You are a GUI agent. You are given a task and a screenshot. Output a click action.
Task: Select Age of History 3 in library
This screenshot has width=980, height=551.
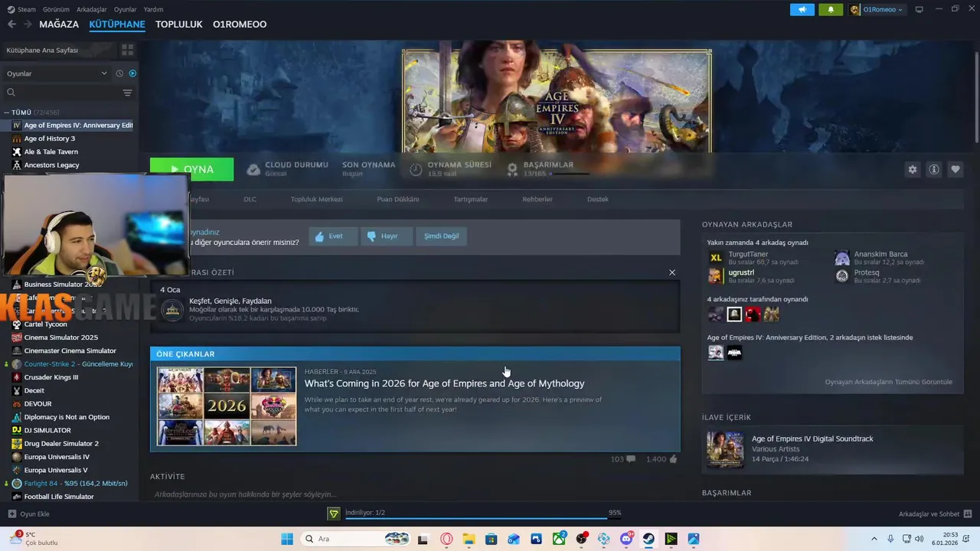pyautogui.click(x=49, y=139)
